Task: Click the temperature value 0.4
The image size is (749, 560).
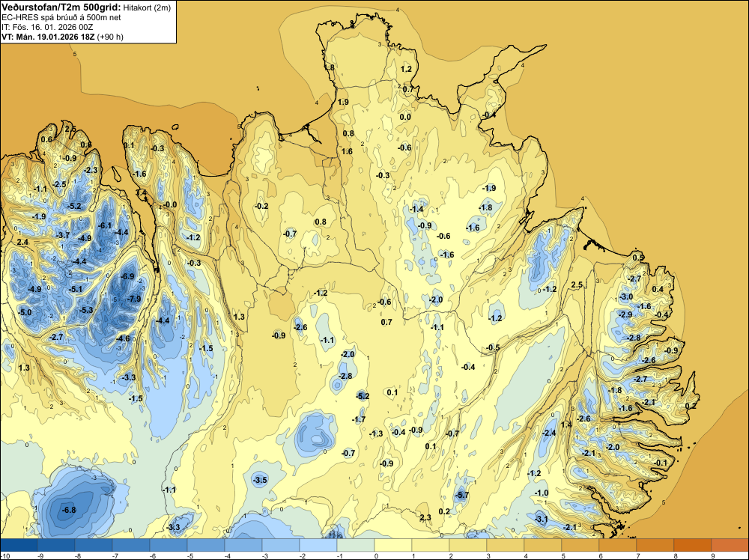Action: pyautogui.click(x=658, y=289)
